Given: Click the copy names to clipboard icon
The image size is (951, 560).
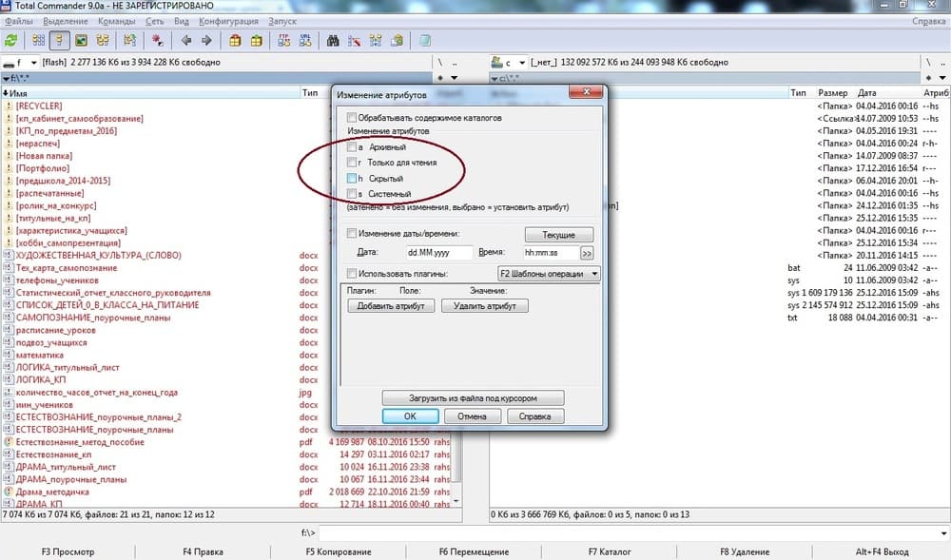Looking at the screenshot, I should coord(398,41).
